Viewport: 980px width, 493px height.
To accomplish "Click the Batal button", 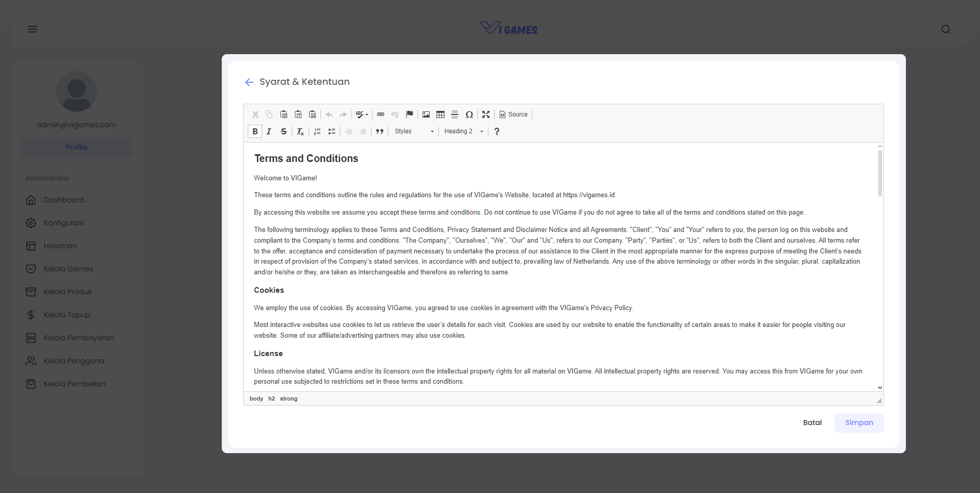I will tap(812, 422).
